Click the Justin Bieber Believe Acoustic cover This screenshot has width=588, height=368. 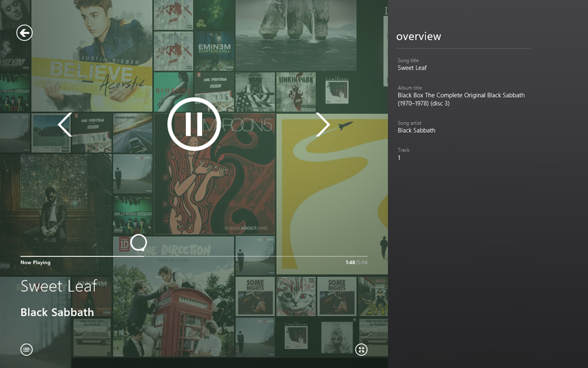click(x=92, y=56)
